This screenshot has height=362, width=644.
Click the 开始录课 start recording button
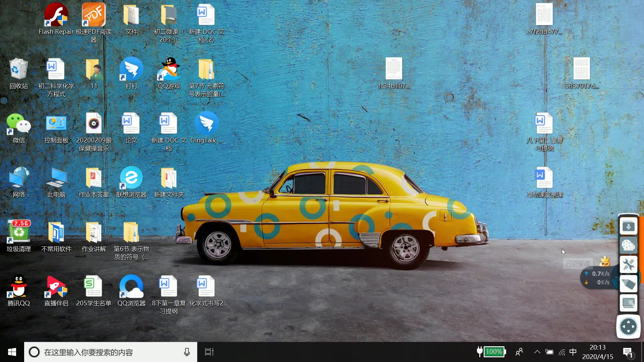578,263
